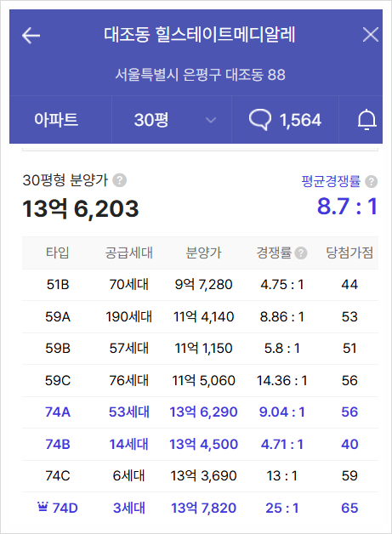Click the chevron arrow beside 30평
The image size is (392, 534).
tap(211, 120)
